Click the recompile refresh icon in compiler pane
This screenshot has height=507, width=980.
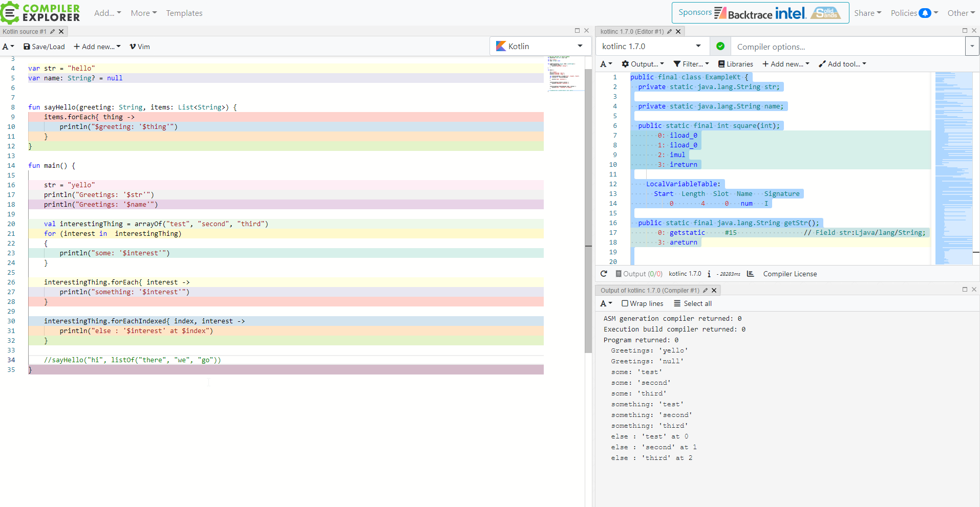click(604, 274)
